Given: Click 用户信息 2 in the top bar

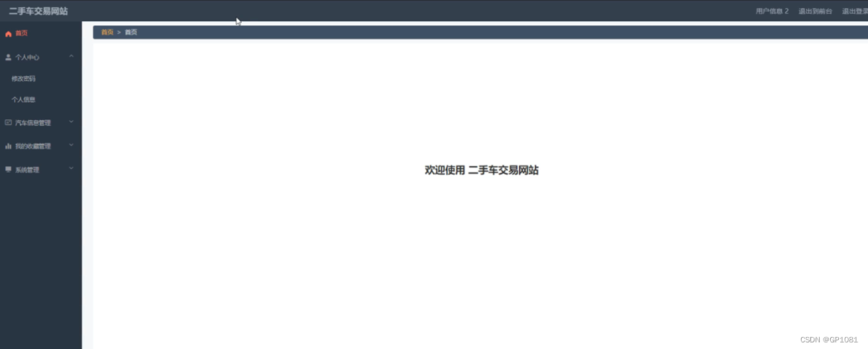Looking at the screenshot, I should pos(772,11).
